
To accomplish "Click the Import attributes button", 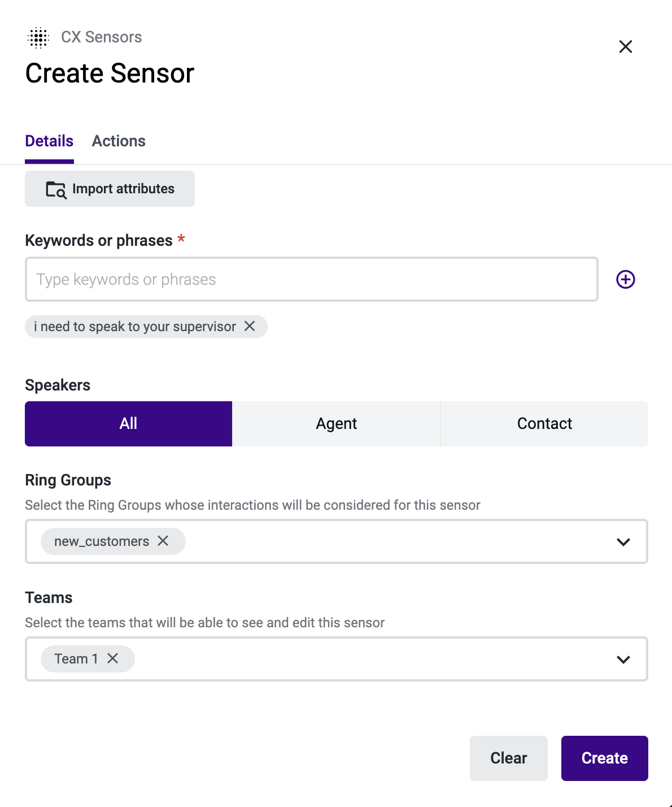I will (110, 189).
